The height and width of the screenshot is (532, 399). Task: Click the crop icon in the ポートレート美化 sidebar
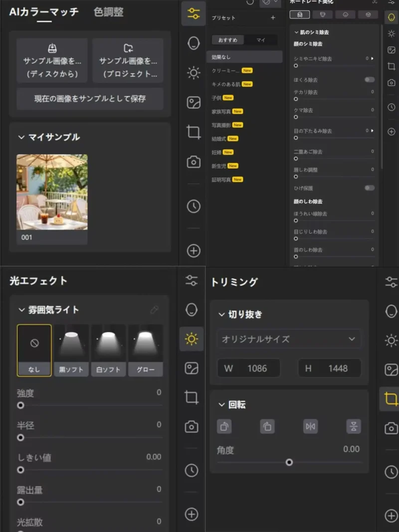(391, 66)
